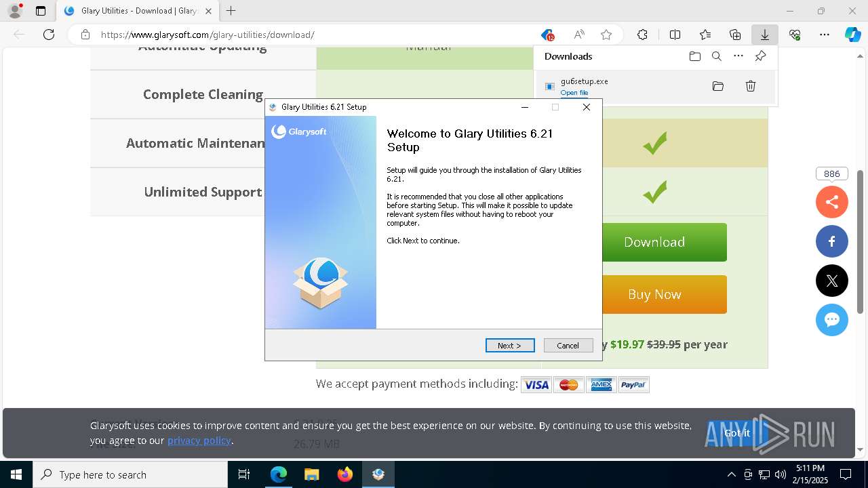The width and height of the screenshot is (868, 488).
Task: Show gu6setup.exe in folder icon
Action: click(718, 86)
